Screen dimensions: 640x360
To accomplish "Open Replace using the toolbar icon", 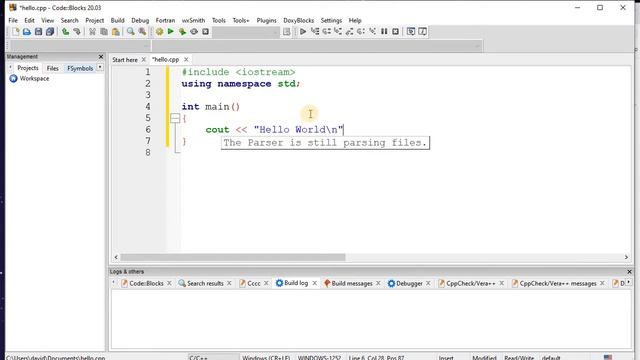I will coord(142,31).
